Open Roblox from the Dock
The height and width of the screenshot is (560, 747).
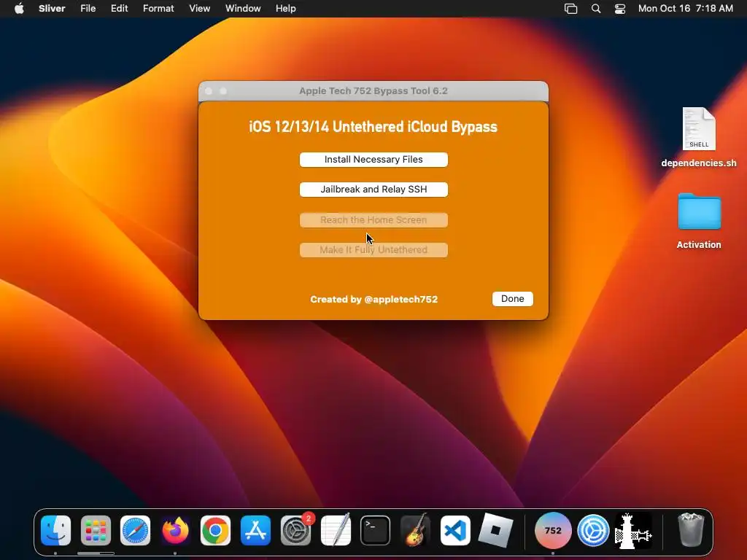point(495,531)
